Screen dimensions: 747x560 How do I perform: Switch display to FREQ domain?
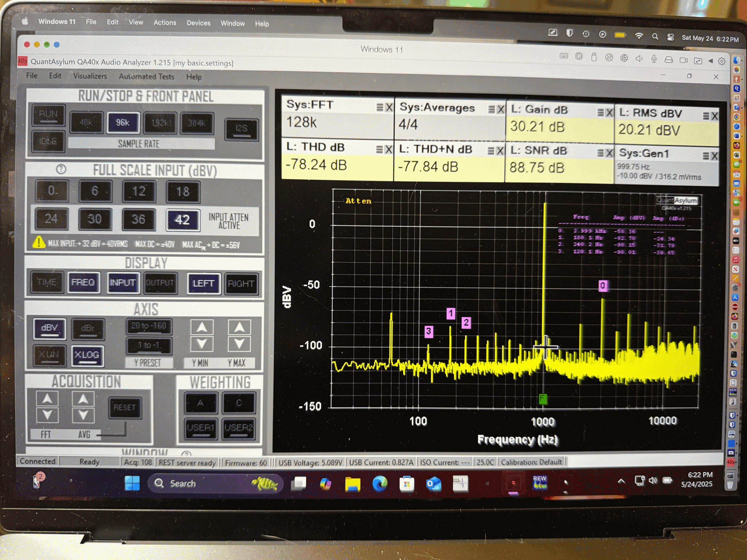(84, 283)
